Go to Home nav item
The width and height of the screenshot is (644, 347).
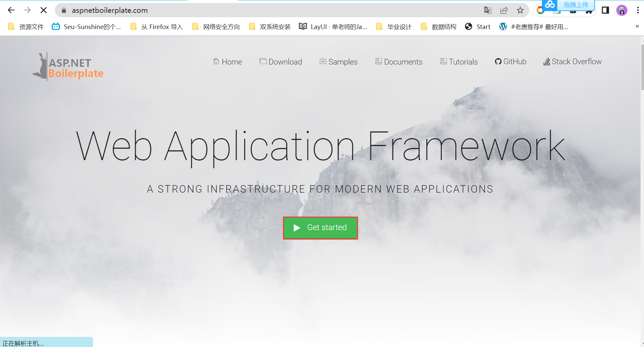click(x=228, y=62)
